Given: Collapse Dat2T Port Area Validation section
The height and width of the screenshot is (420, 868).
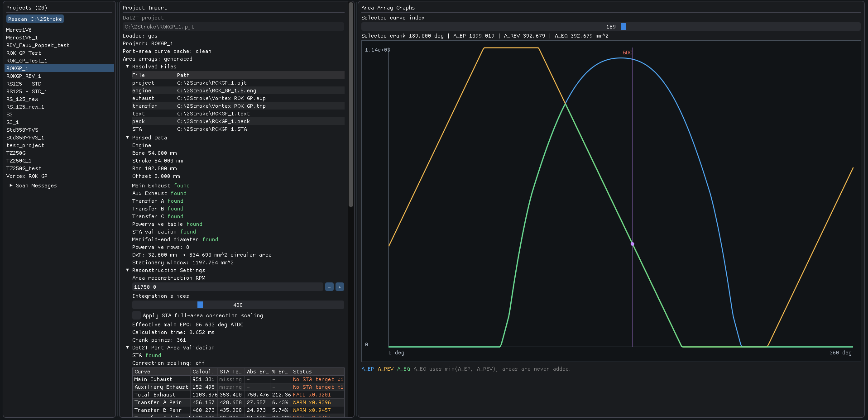Looking at the screenshot, I should [x=128, y=348].
